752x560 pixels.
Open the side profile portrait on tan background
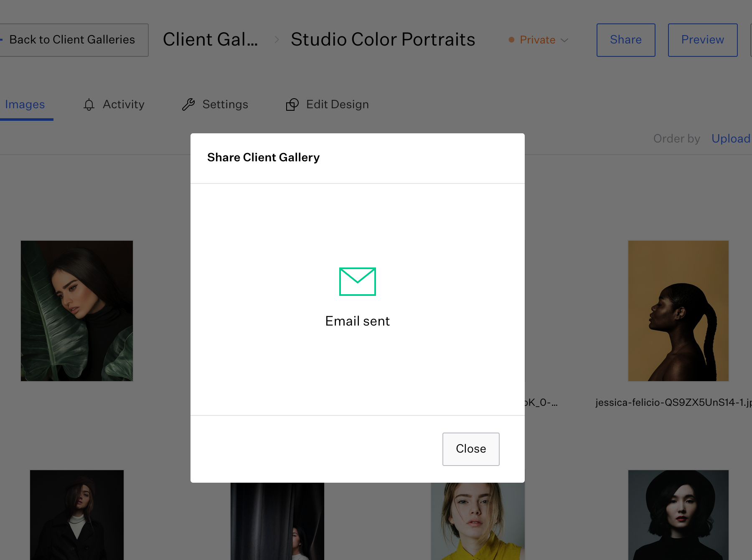[678, 311]
